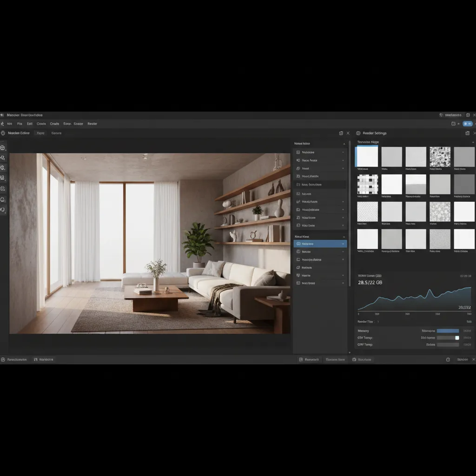Select the third tool icon on the left

(4, 167)
